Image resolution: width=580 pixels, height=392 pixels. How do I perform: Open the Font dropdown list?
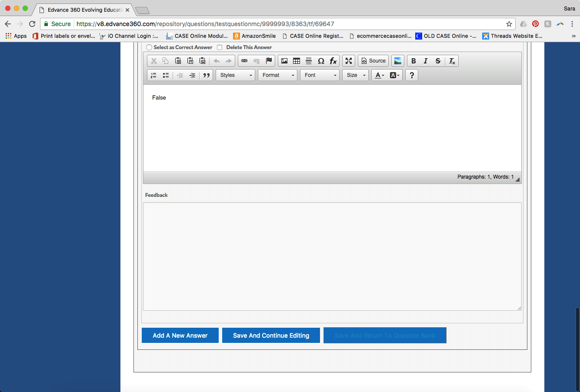coord(320,75)
